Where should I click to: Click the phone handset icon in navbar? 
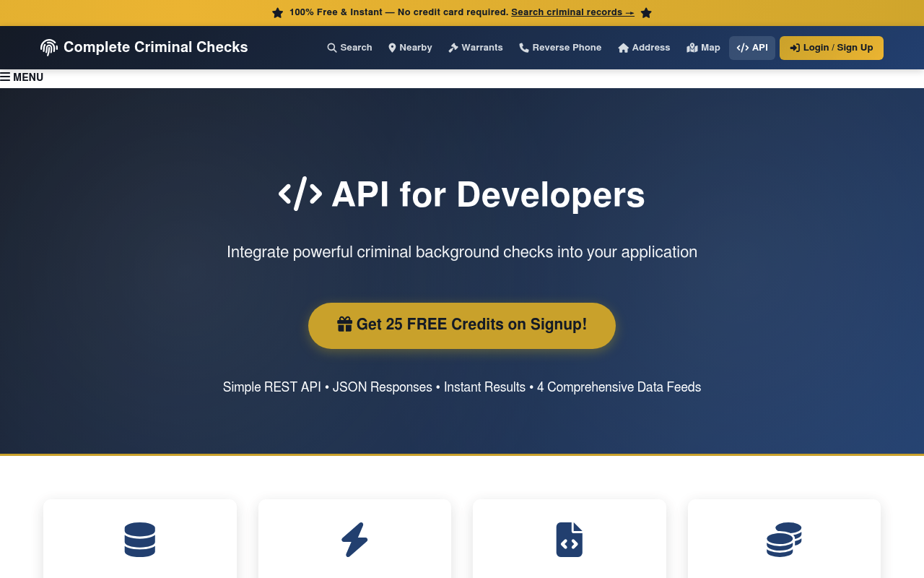pyautogui.click(x=524, y=48)
